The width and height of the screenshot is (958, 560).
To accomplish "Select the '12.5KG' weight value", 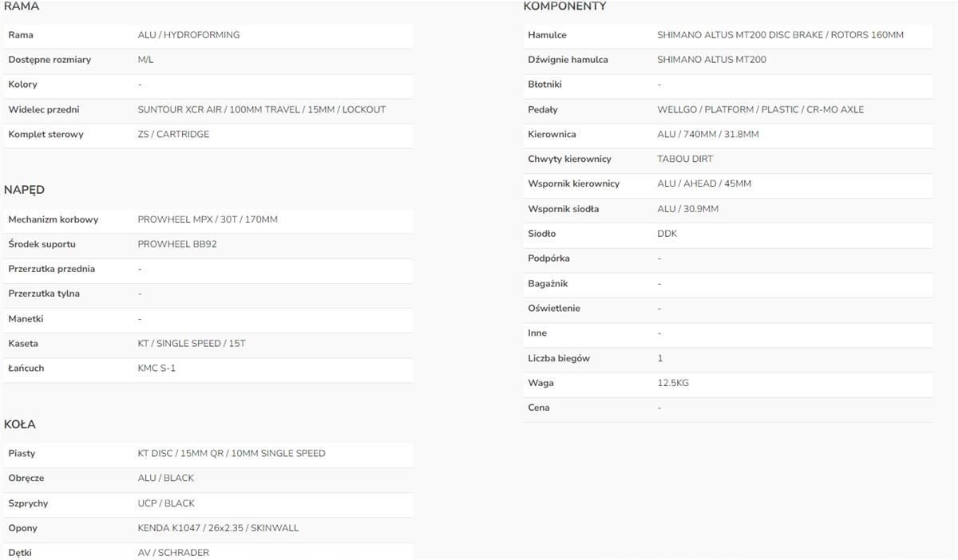I will pos(673,383).
